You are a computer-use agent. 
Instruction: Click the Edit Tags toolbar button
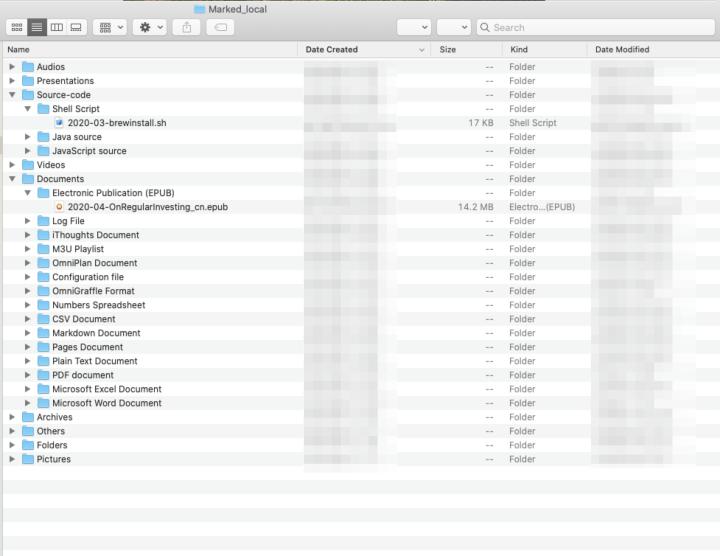(220, 28)
